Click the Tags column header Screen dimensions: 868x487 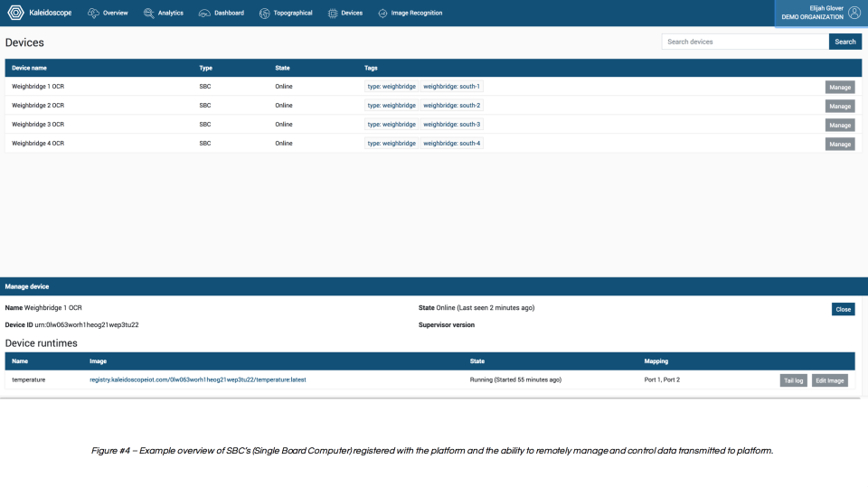point(371,68)
